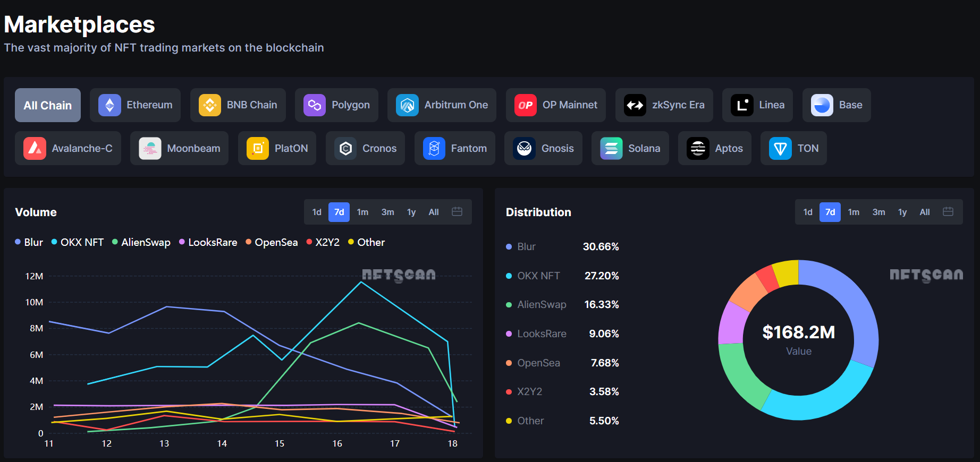Set Distribution range to 7d
Viewport: 980px width, 462px height.
(830, 212)
